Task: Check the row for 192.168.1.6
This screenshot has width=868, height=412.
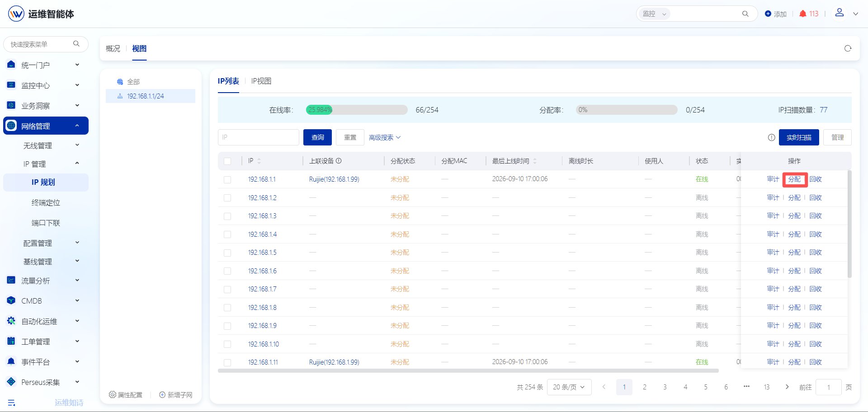Action: click(x=227, y=271)
